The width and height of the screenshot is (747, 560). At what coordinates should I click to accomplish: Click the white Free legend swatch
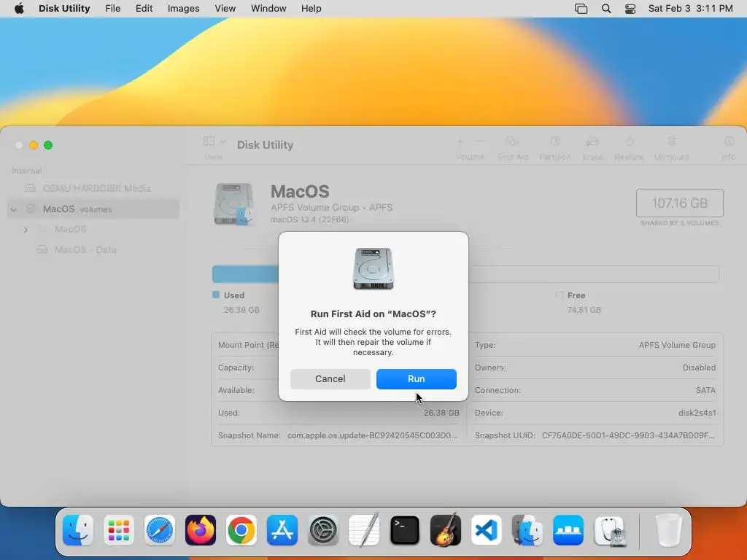coord(560,295)
